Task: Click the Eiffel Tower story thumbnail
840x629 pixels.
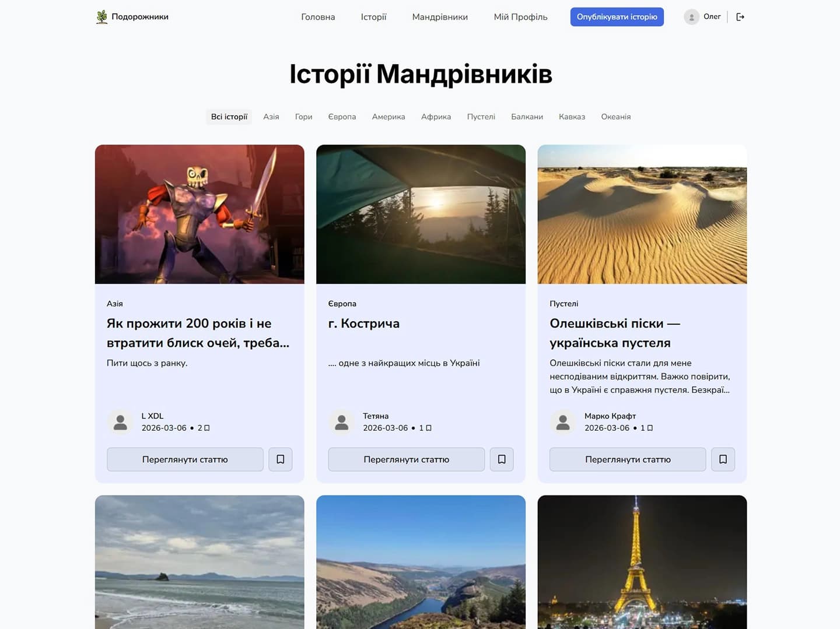Action: pyautogui.click(x=642, y=561)
